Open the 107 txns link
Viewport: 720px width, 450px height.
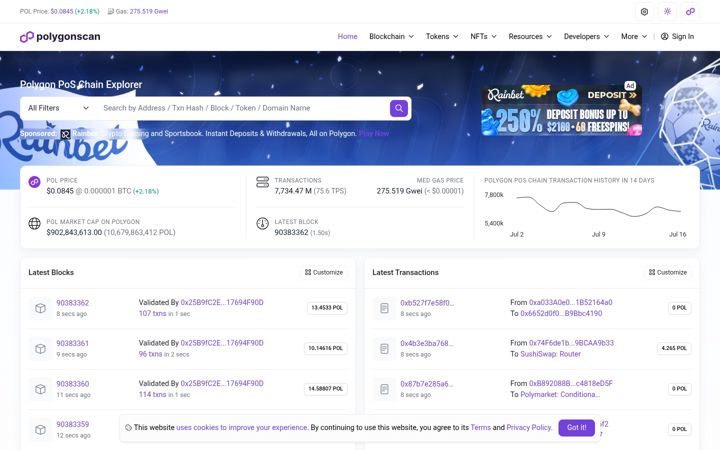tap(152, 314)
